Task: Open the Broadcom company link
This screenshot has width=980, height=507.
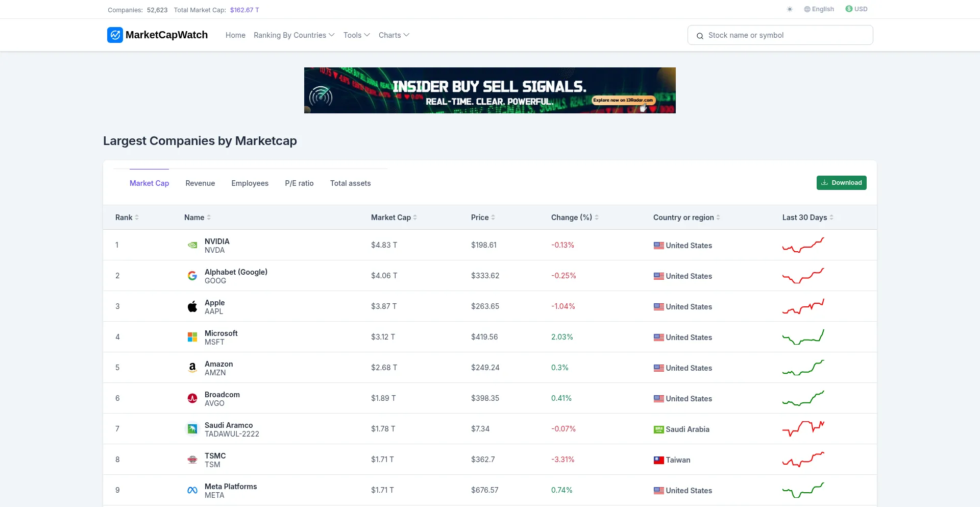Action: click(222, 395)
